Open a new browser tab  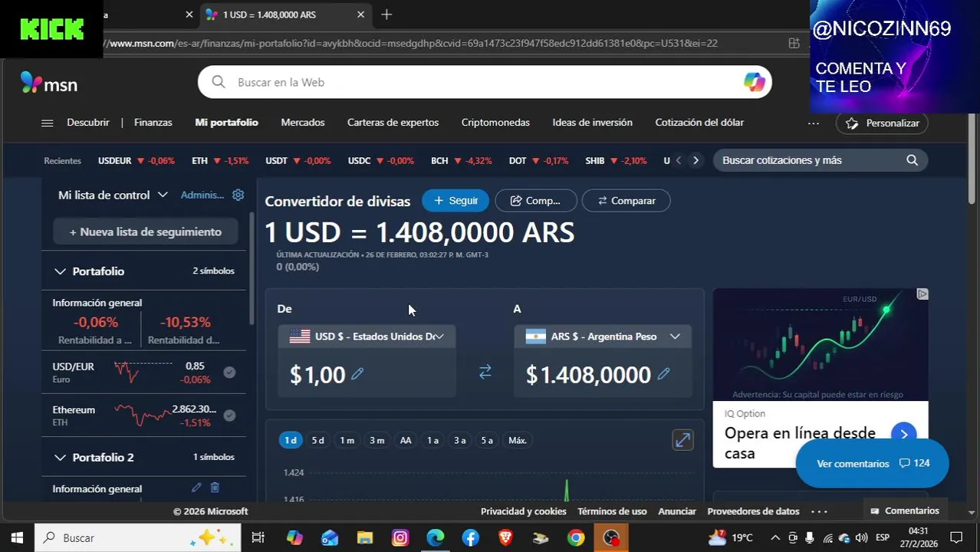coord(386,15)
